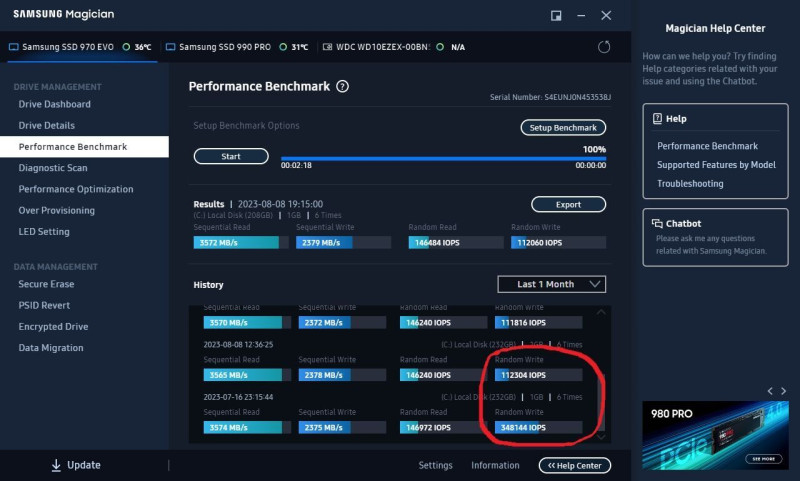Select the Samsung SSD 970 EVO tab

(x=82, y=47)
